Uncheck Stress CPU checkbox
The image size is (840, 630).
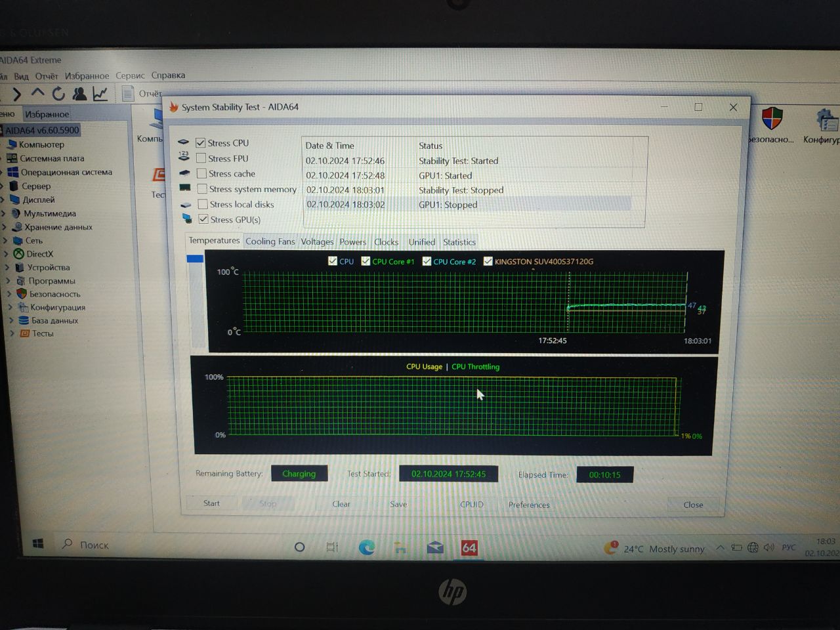tap(201, 142)
